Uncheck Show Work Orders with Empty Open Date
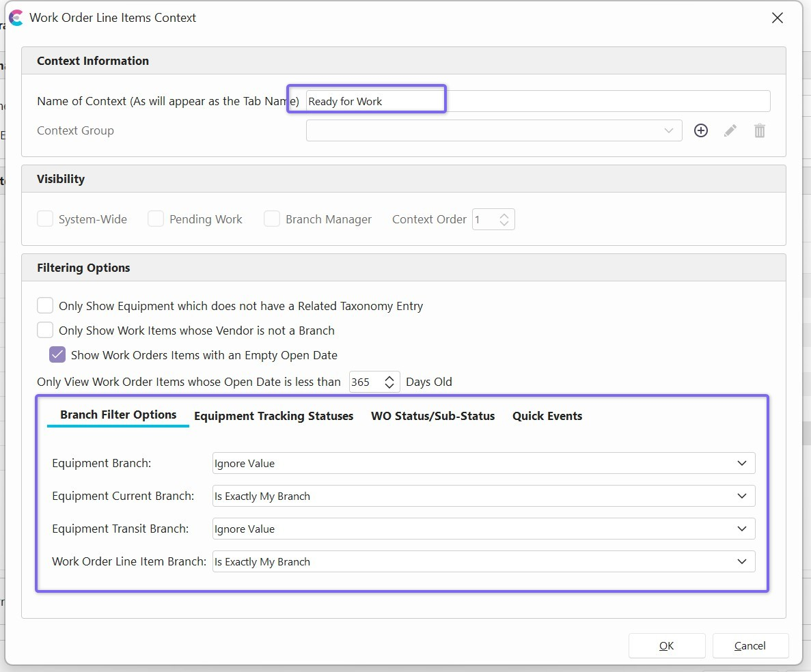 tap(57, 355)
